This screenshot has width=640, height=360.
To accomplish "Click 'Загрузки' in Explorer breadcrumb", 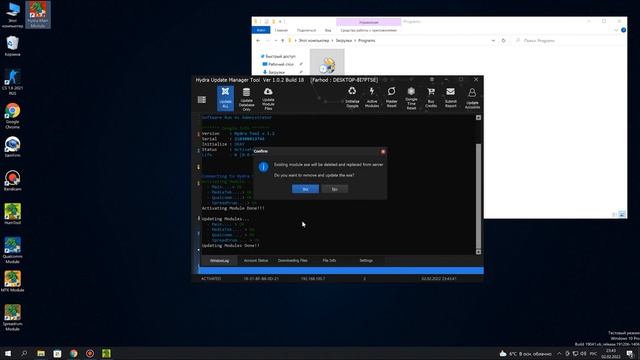I will point(344,40).
